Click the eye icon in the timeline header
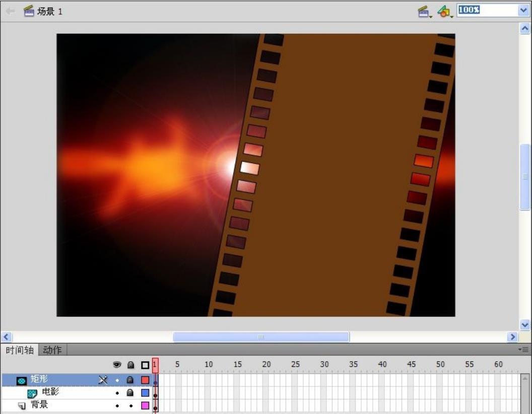Image resolution: width=532 pixels, height=414 pixels. click(117, 365)
